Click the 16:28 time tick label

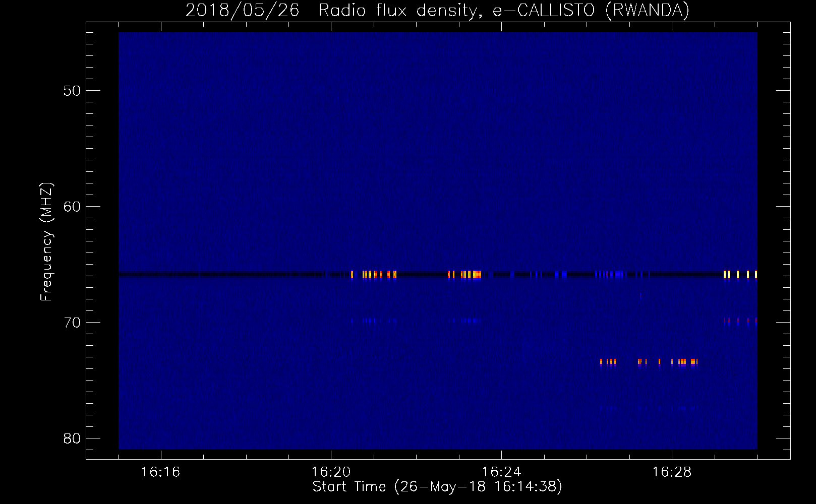(672, 472)
